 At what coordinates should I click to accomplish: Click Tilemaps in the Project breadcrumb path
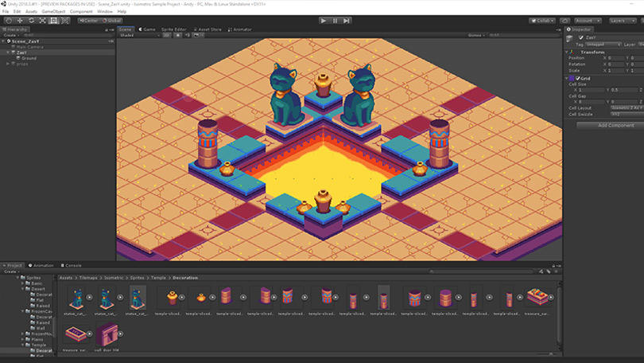coord(88,278)
